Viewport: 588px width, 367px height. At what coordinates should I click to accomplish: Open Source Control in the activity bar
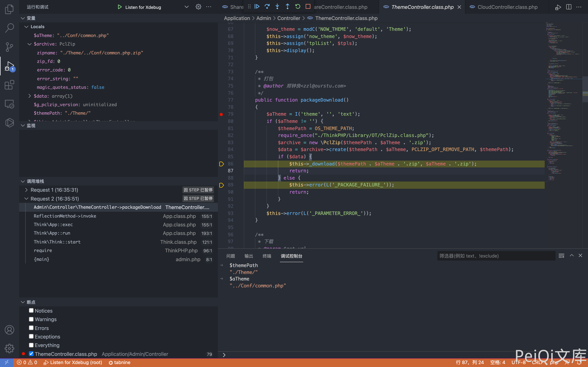click(x=9, y=47)
